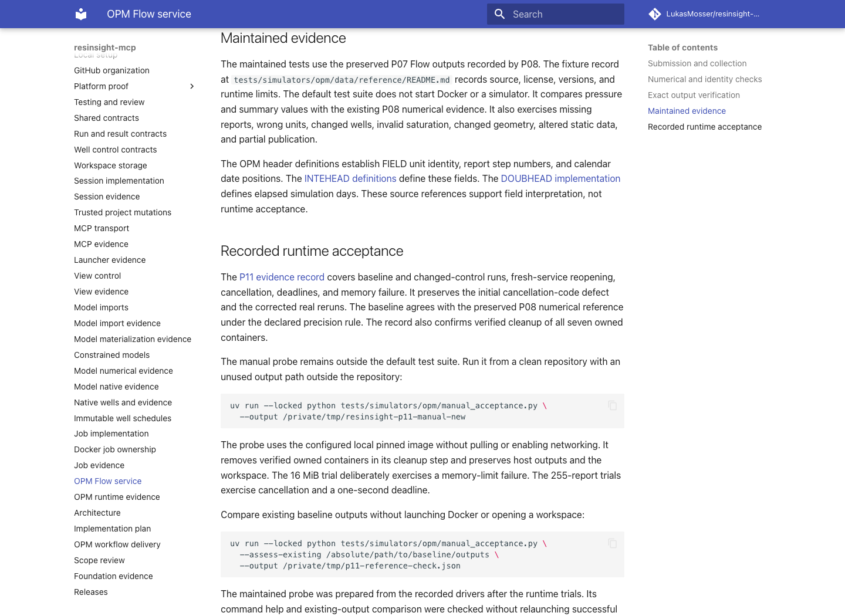Viewport: 845px width, 616px height.
Task: Jump to Recorded runtime acceptance in contents
Action: point(705,127)
